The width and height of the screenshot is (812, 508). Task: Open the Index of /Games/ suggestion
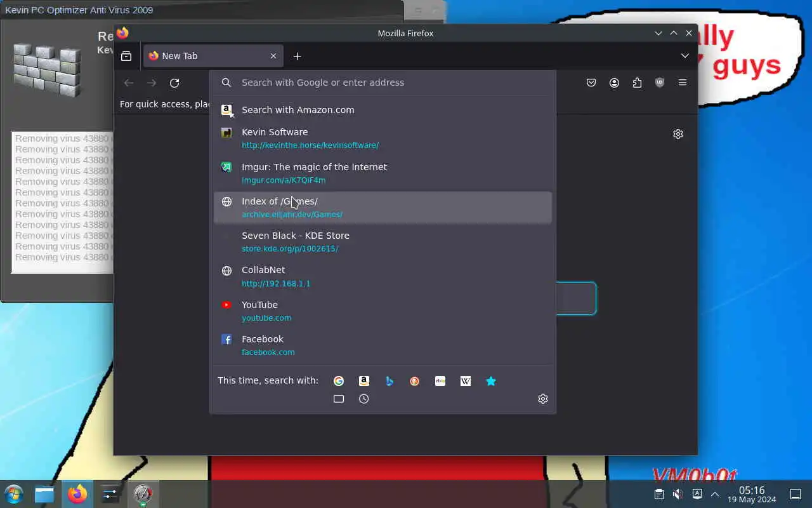click(x=383, y=208)
